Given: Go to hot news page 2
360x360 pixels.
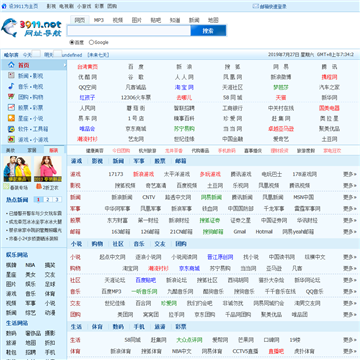Looking at the screenshot, I should point(48,200).
